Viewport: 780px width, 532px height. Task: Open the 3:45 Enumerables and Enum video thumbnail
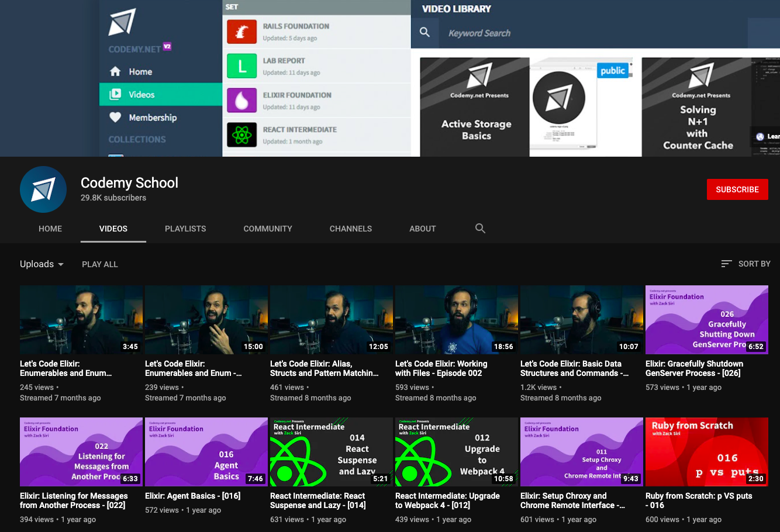[81, 320]
